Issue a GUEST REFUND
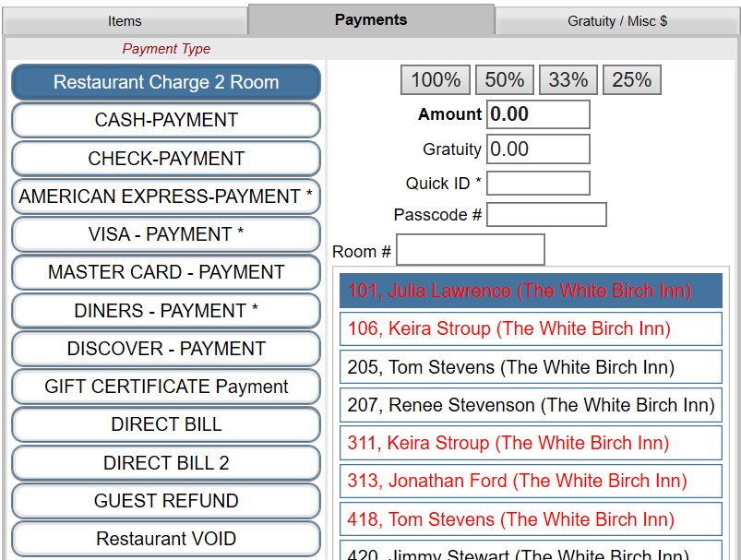 (165, 500)
